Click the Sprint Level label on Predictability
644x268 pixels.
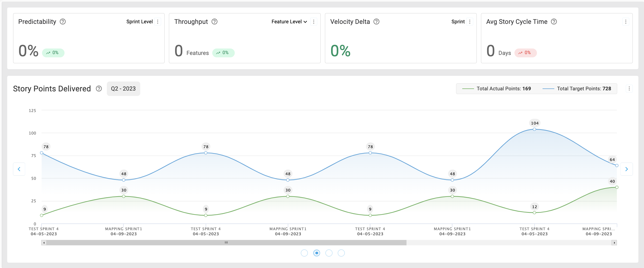(x=139, y=22)
